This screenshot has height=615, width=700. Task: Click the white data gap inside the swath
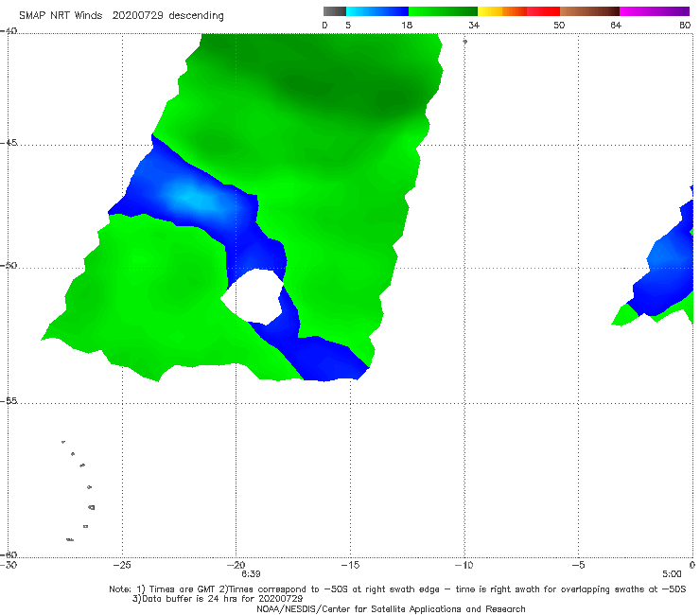(254, 296)
